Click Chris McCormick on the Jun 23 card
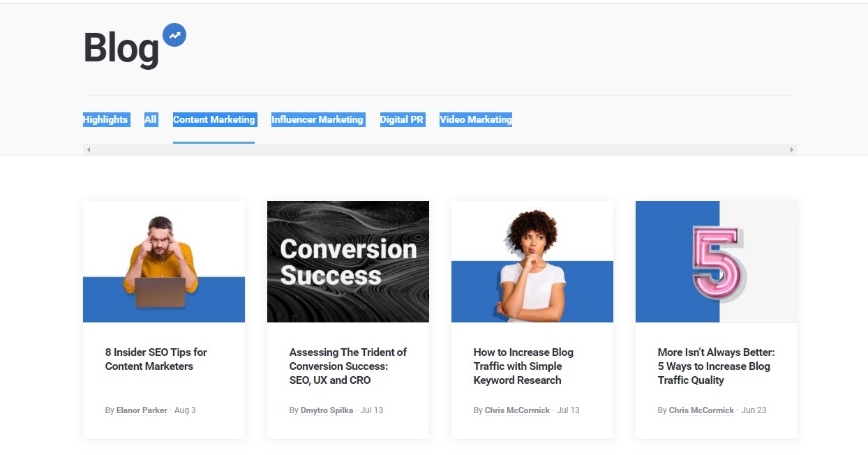The width and height of the screenshot is (868, 455). [701, 410]
